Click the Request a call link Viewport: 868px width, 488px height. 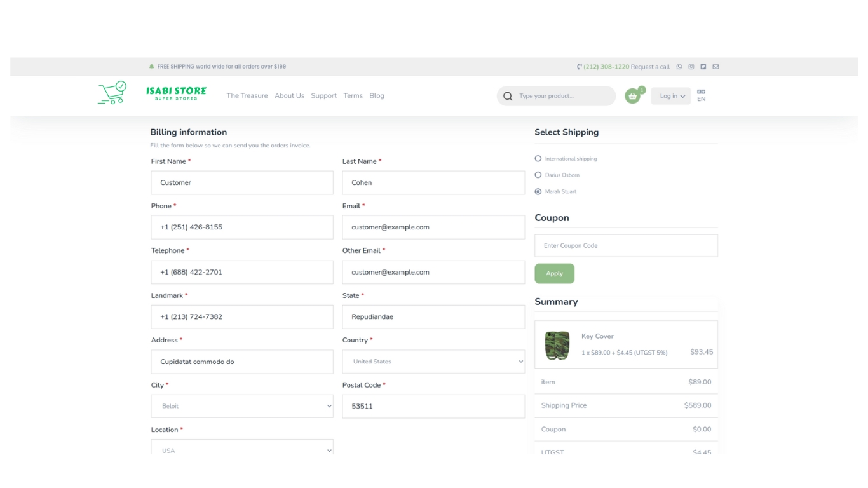click(650, 67)
